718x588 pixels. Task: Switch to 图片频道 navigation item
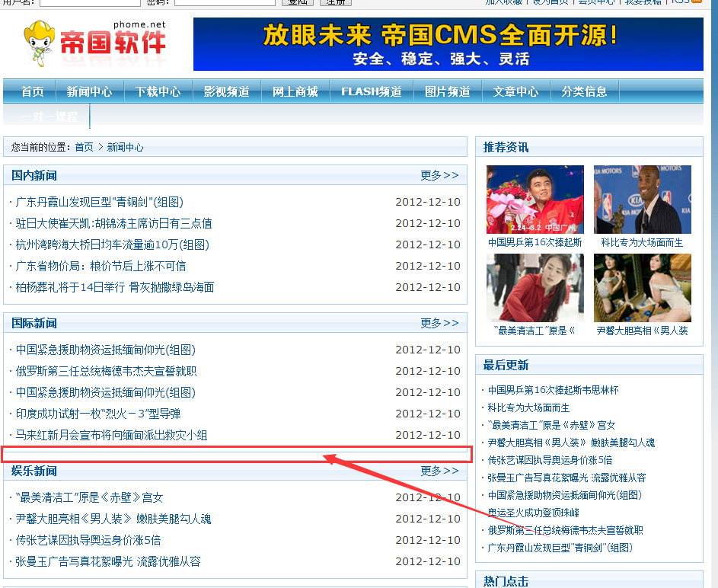[x=447, y=91]
